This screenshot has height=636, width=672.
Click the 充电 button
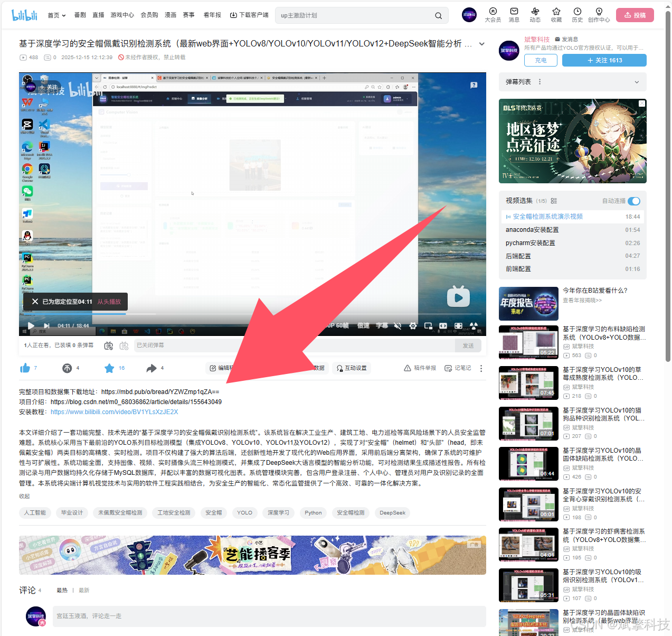tap(541, 60)
